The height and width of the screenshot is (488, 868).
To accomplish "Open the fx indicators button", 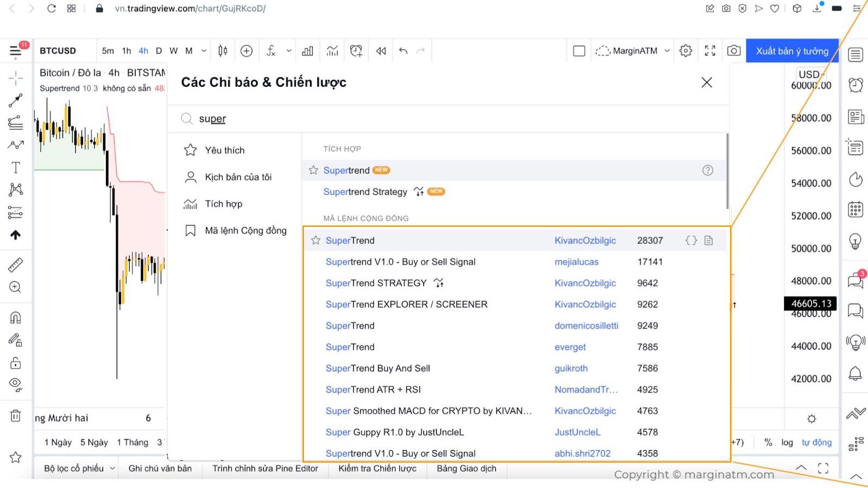I will pyautogui.click(x=271, y=51).
